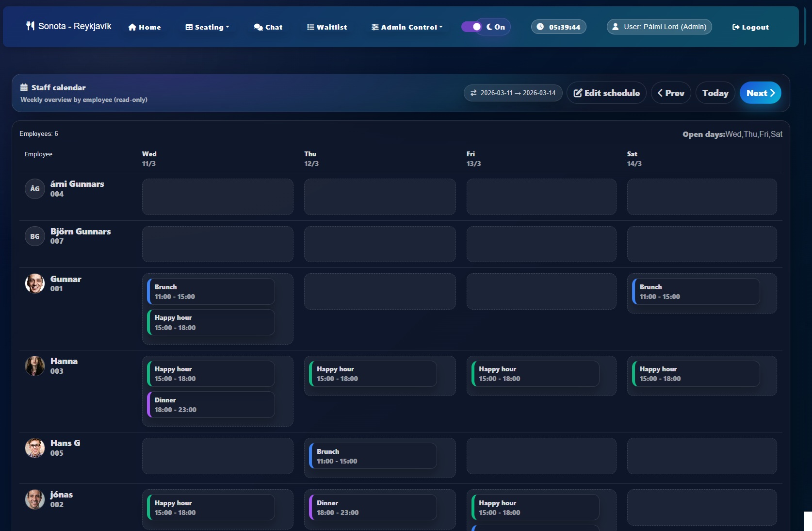Expand the Admin Control dropdown
This screenshot has width=812, height=531.
pos(406,27)
